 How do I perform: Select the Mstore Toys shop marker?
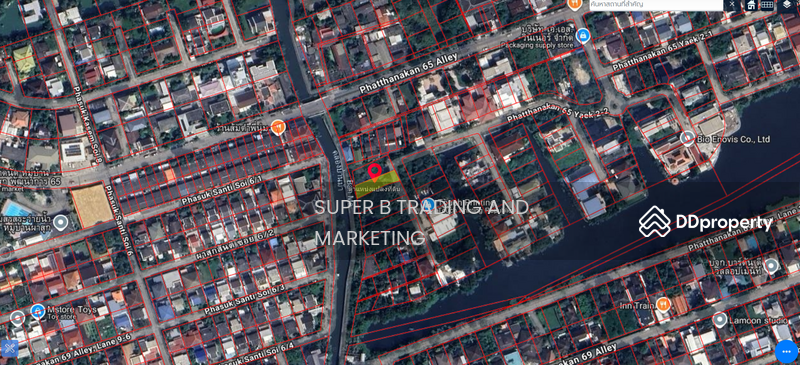[37, 311]
